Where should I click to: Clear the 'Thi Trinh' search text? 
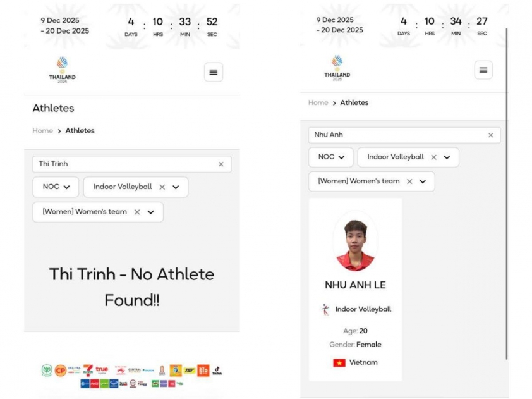(x=221, y=164)
